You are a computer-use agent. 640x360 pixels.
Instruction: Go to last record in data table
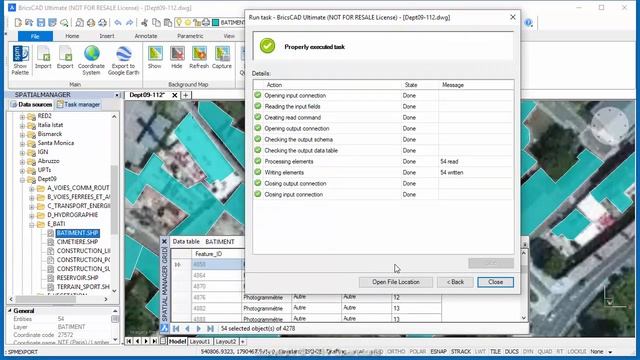[210, 329]
